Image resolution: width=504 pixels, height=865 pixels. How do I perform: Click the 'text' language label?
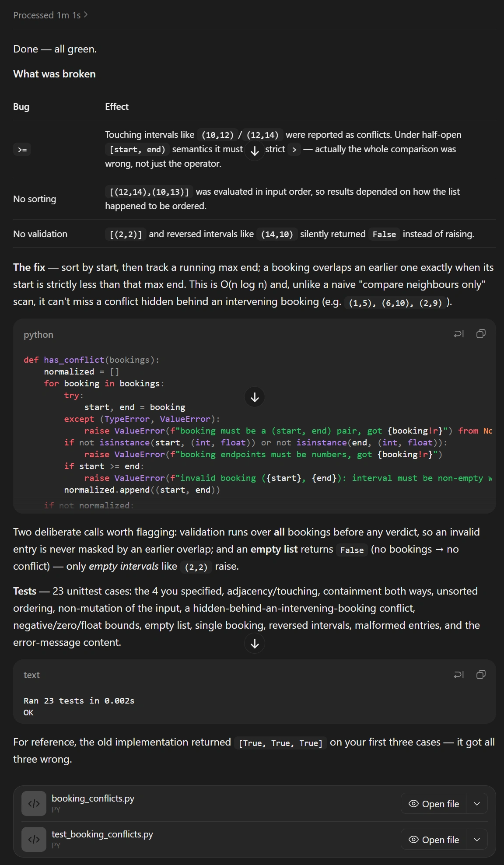click(x=31, y=675)
